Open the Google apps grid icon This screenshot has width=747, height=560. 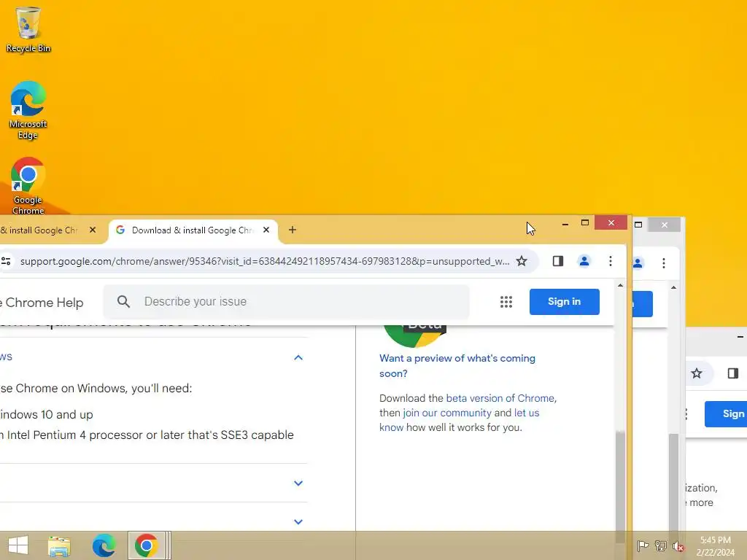(506, 301)
